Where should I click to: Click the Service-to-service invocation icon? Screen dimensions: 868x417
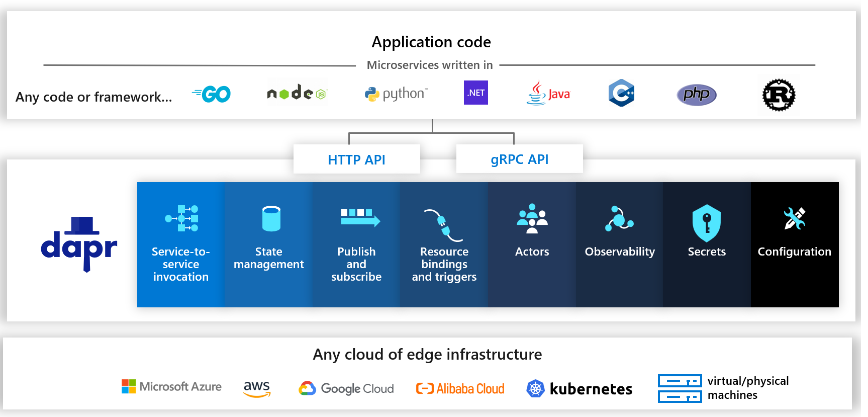tap(181, 218)
